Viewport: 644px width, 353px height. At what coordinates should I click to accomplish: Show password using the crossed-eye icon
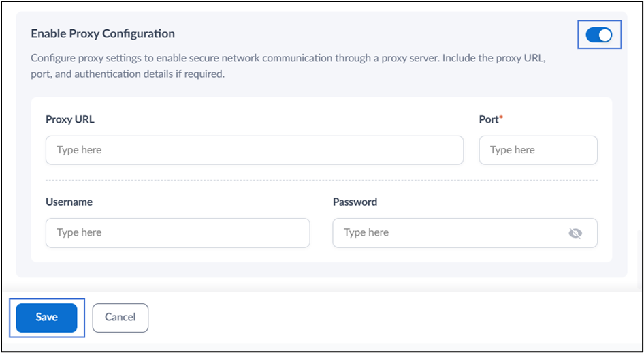[x=575, y=234]
